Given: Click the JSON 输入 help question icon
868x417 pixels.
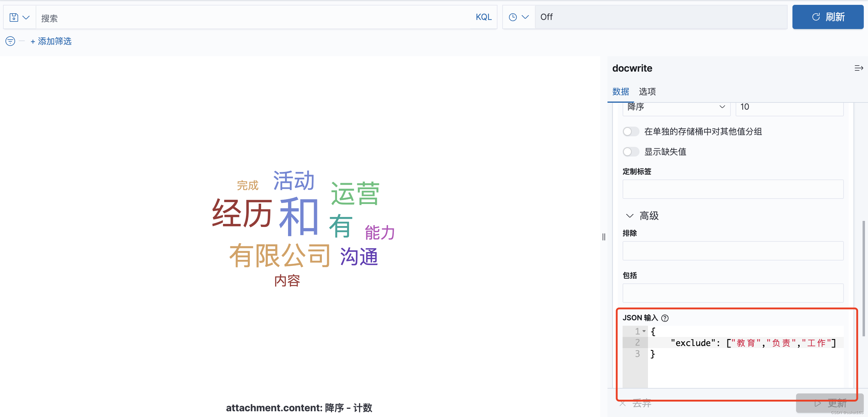Looking at the screenshot, I should (x=665, y=318).
